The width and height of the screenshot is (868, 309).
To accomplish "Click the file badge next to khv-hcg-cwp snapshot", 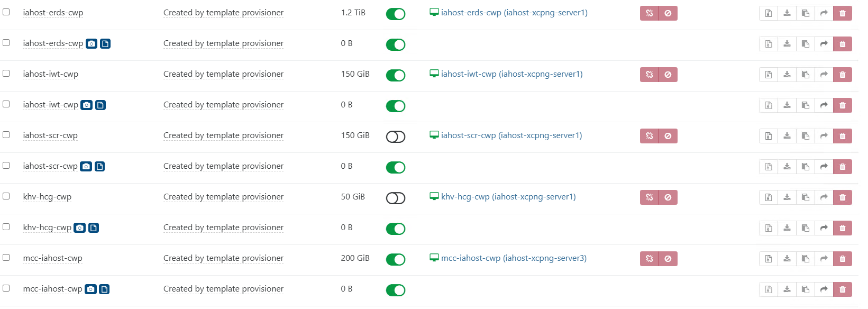I will tap(94, 228).
